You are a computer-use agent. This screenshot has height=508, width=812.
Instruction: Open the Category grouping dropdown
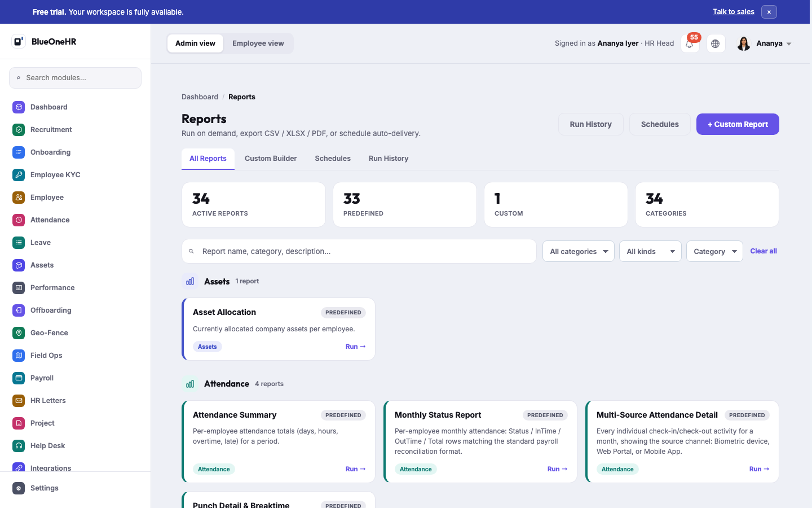coord(714,251)
